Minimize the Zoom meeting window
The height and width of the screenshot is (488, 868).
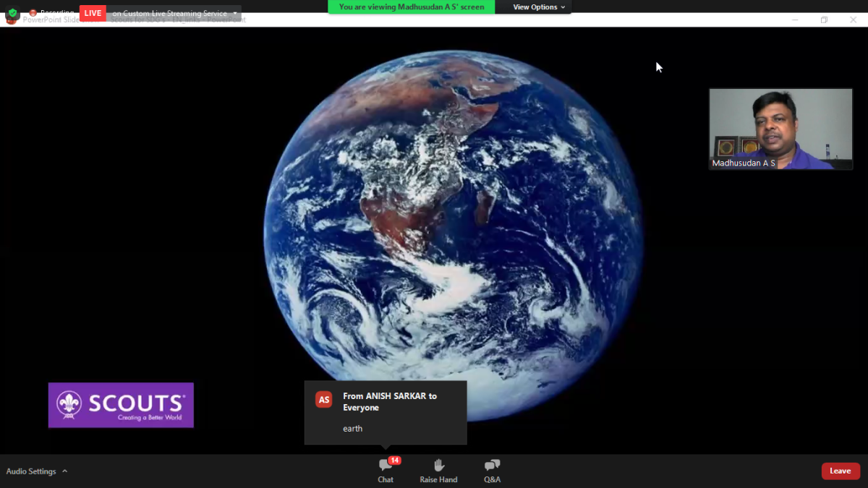pos(795,20)
